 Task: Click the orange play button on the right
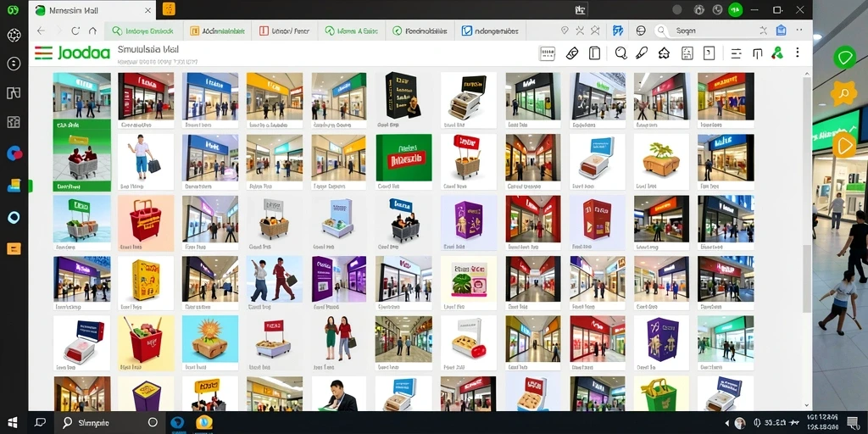coord(844,146)
